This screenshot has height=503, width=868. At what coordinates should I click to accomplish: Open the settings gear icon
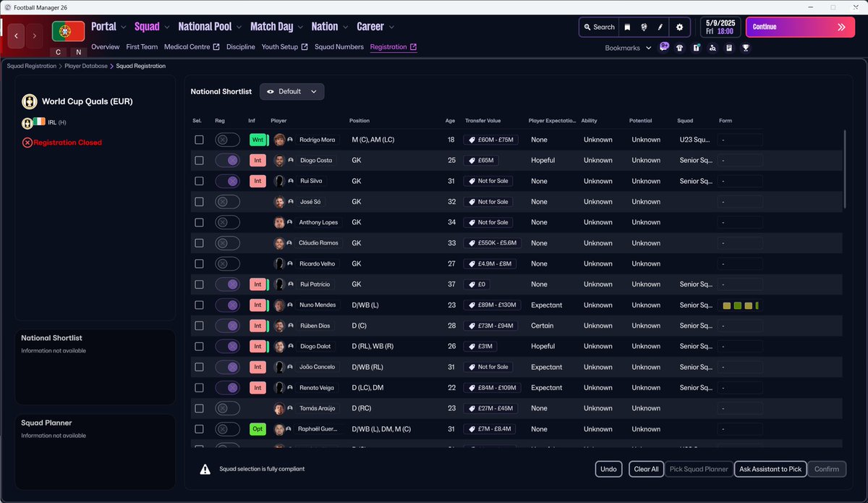coord(679,27)
